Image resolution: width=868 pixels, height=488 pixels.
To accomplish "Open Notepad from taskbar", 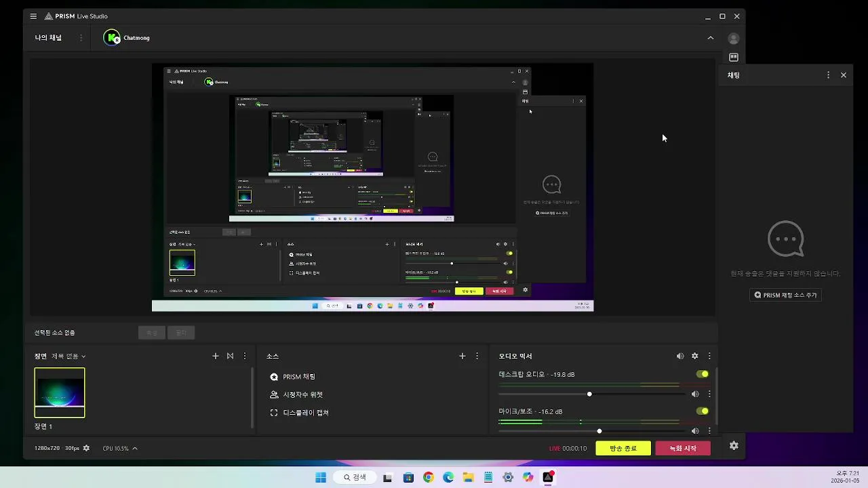I will click(x=488, y=477).
